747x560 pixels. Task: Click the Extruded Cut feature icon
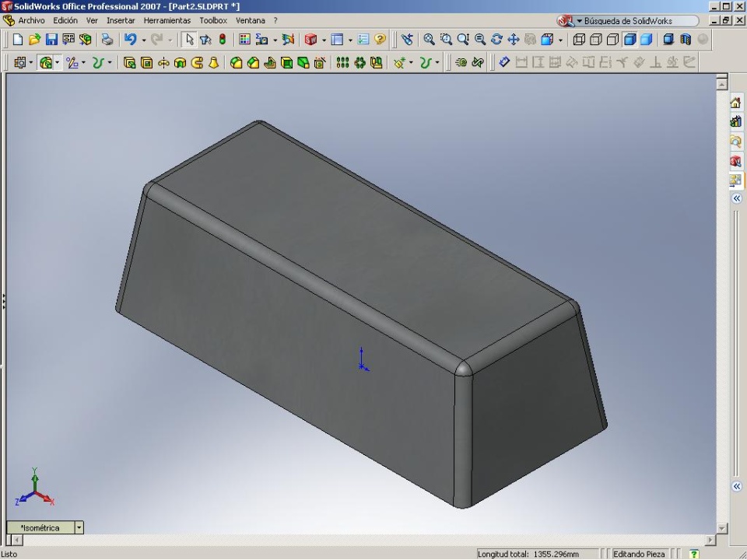click(x=146, y=62)
